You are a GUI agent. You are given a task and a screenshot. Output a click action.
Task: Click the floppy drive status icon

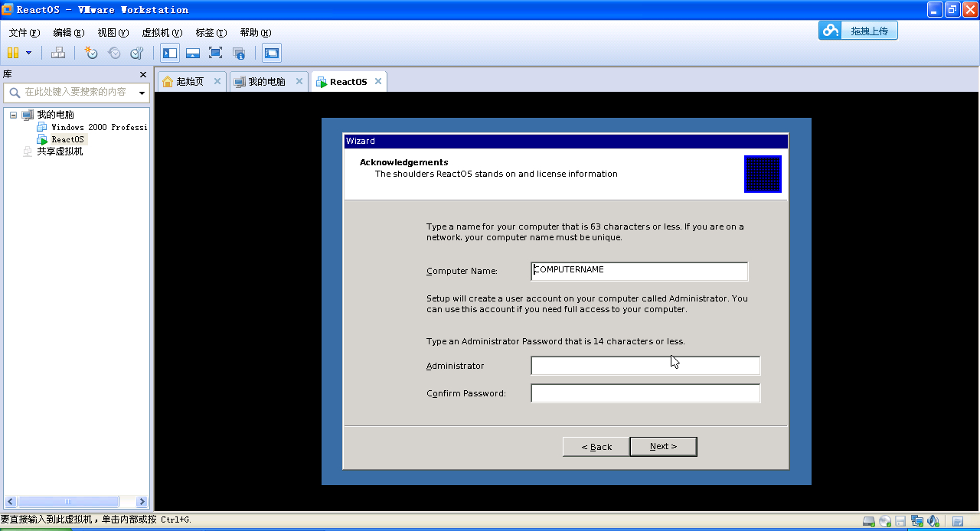901,522
